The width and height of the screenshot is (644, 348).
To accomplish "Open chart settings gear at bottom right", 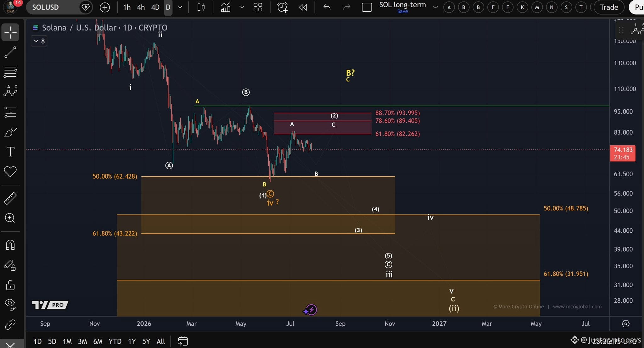I will coord(625,324).
